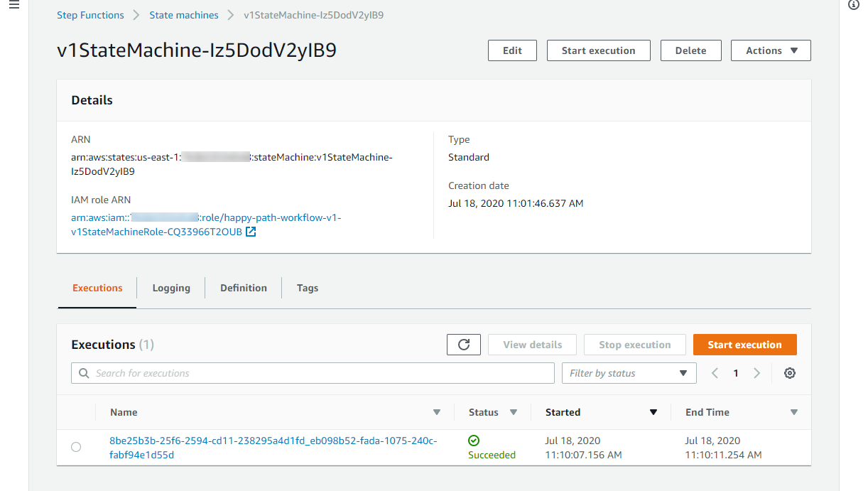Screen dimensions: 868x491
Task: Go to Step Functions breadcrumb
Action: (x=90, y=15)
